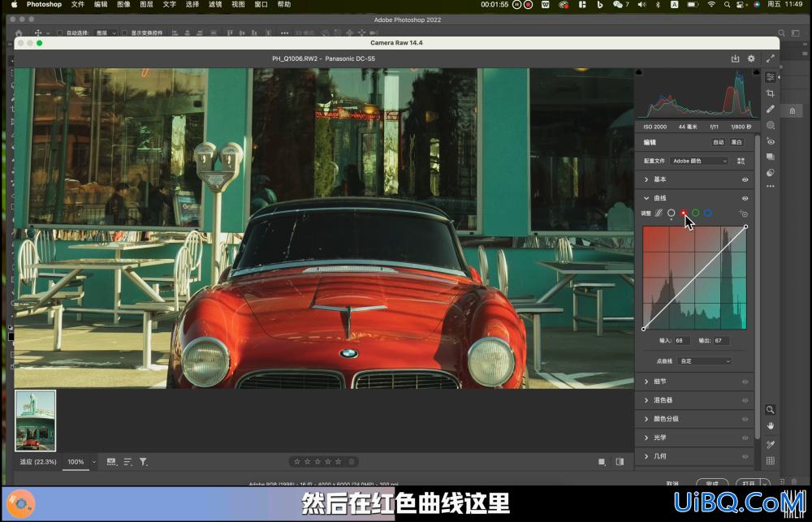The image size is (812, 522).
Task: Toggle the single view settings button
Action: pyautogui.click(x=602, y=461)
